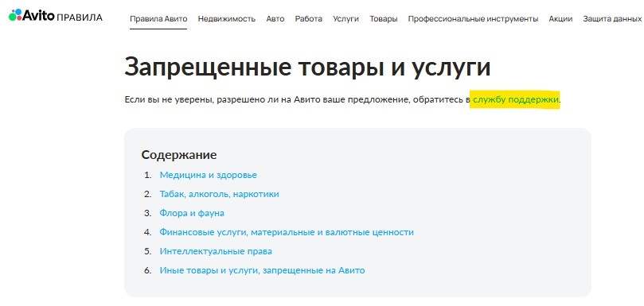Switch to the Товары section
The height and width of the screenshot is (306, 644).
tap(384, 19)
